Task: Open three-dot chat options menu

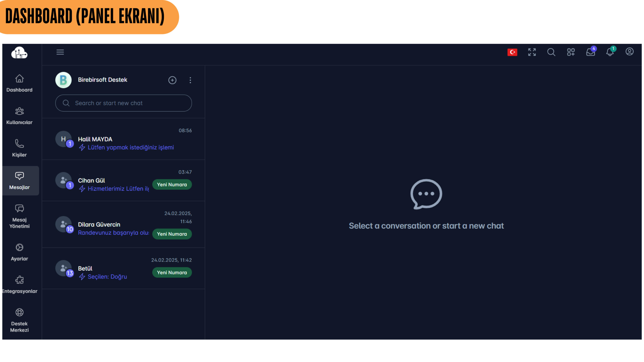Action: [x=190, y=80]
